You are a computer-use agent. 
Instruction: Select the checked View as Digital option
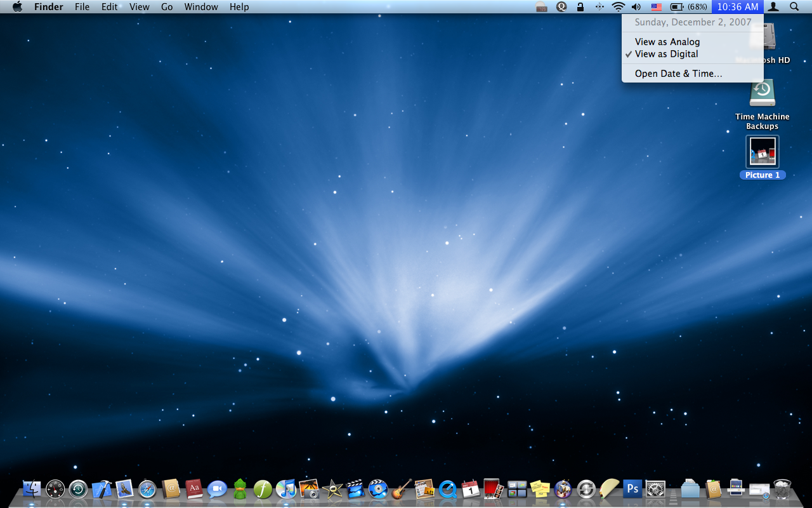click(666, 54)
